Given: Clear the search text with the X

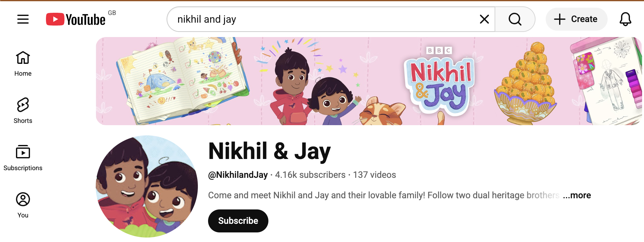Looking at the screenshot, I should click(484, 19).
